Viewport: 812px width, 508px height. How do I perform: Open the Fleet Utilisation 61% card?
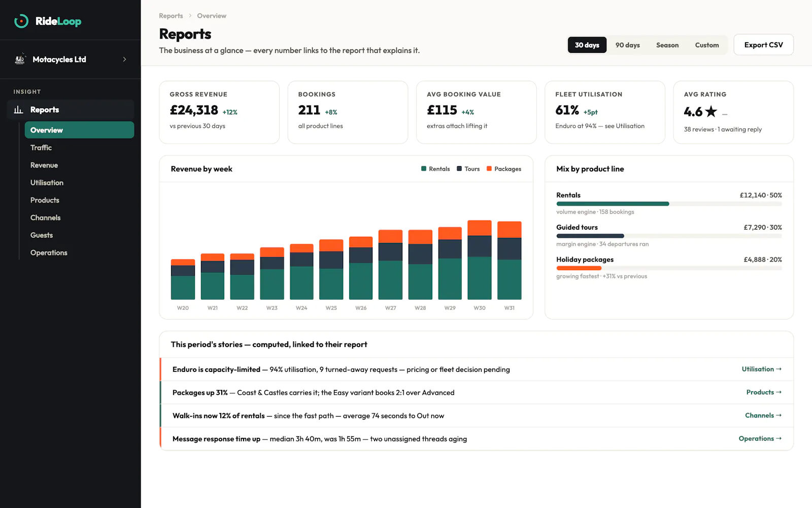point(605,112)
